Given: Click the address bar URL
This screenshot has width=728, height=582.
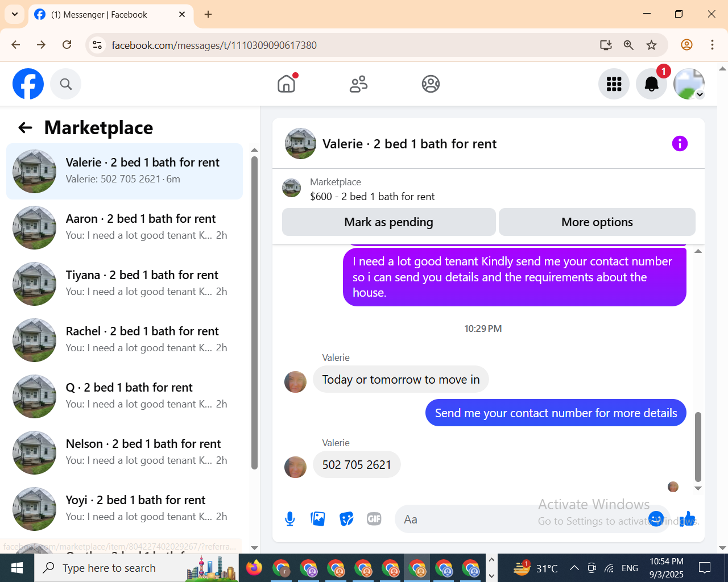Looking at the screenshot, I should click(x=214, y=45).
